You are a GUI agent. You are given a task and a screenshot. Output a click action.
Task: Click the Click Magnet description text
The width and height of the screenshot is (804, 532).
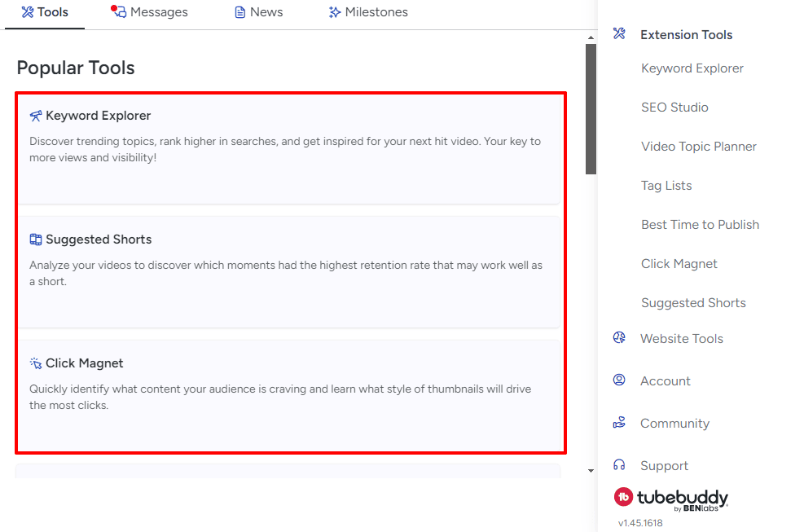coord(280,397)
